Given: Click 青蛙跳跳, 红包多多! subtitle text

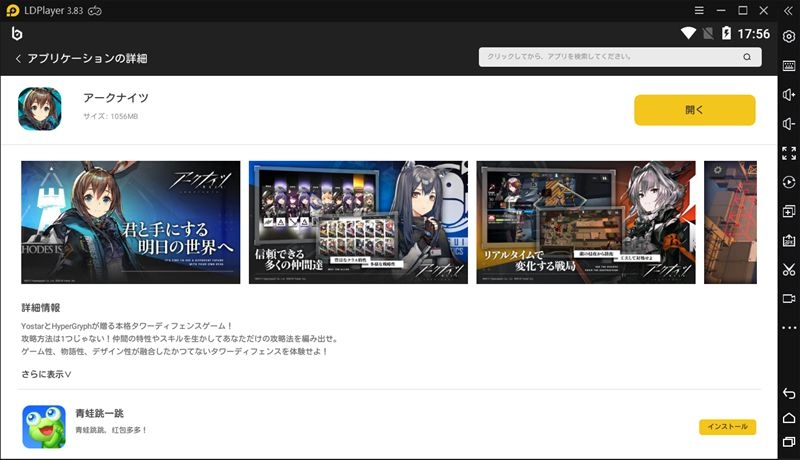Looking at the screenshot, I should [x=111, y=430].
